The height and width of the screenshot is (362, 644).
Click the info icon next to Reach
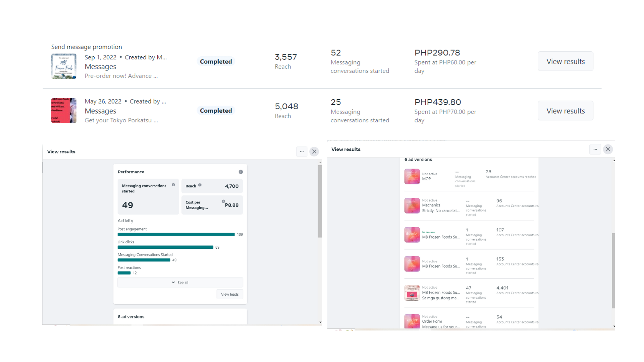[200, 185]
